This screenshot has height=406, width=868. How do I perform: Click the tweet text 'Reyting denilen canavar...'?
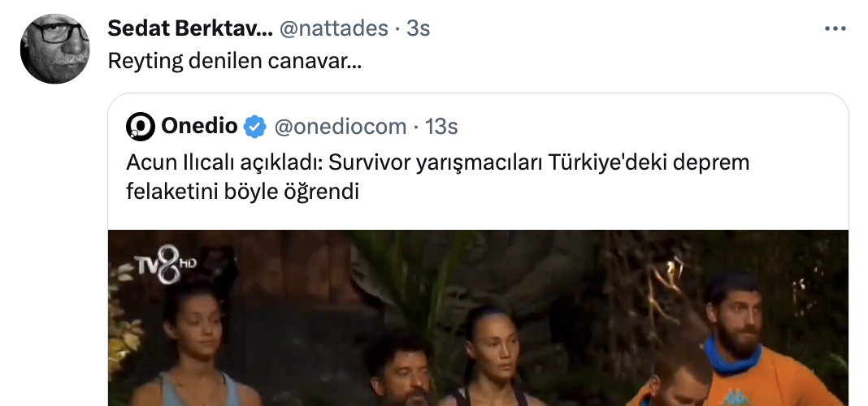pos(235,62)
